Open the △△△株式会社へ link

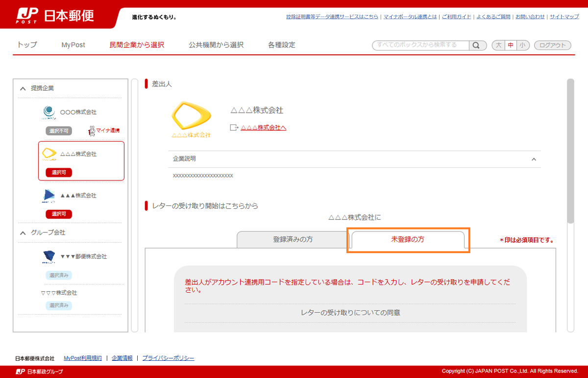[263, 127]
